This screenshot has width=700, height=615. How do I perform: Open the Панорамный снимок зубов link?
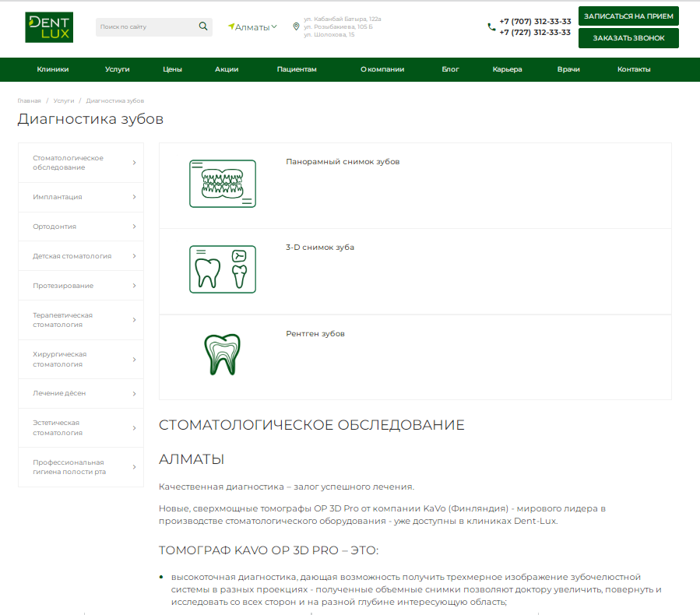343,162
